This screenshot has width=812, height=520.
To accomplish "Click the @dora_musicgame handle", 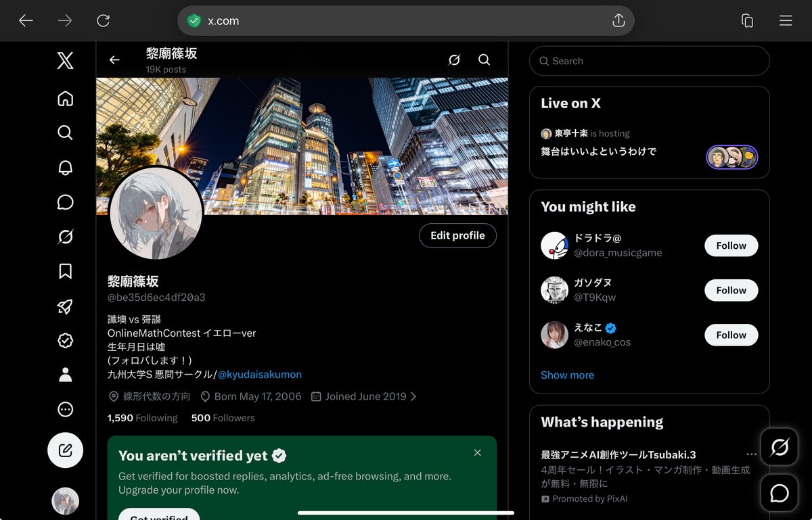I will (x=618, y=252).
